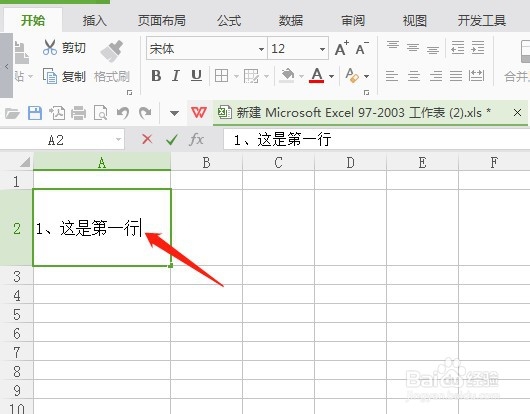Open the 页面布局 ribbon tab
The image size is (530, 414).
(162, 21)
